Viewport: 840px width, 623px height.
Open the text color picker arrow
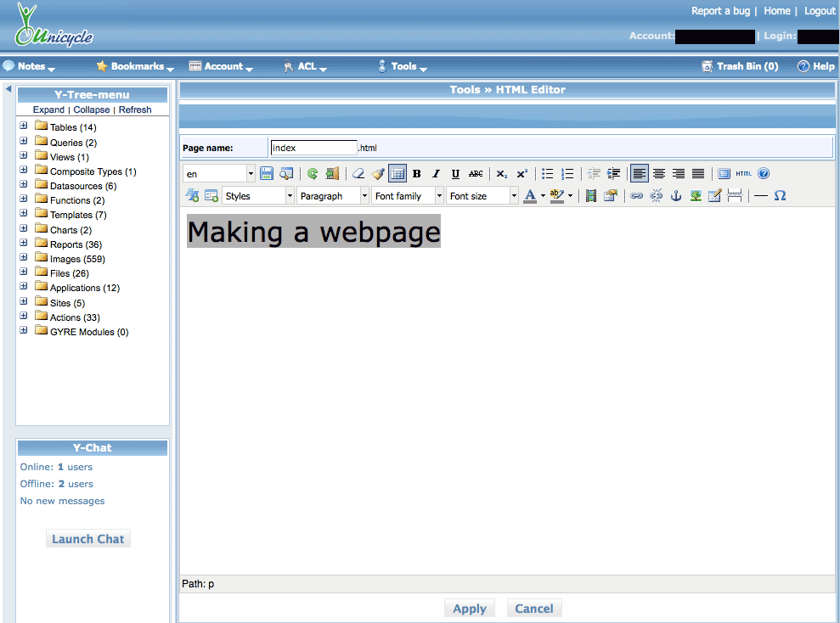543,196
